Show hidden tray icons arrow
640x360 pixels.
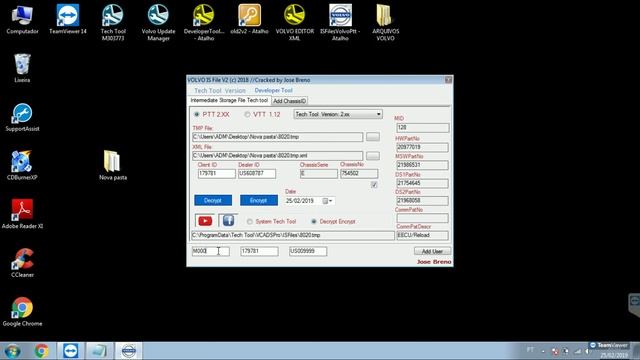pyautogui.click(x=543, y=351)
